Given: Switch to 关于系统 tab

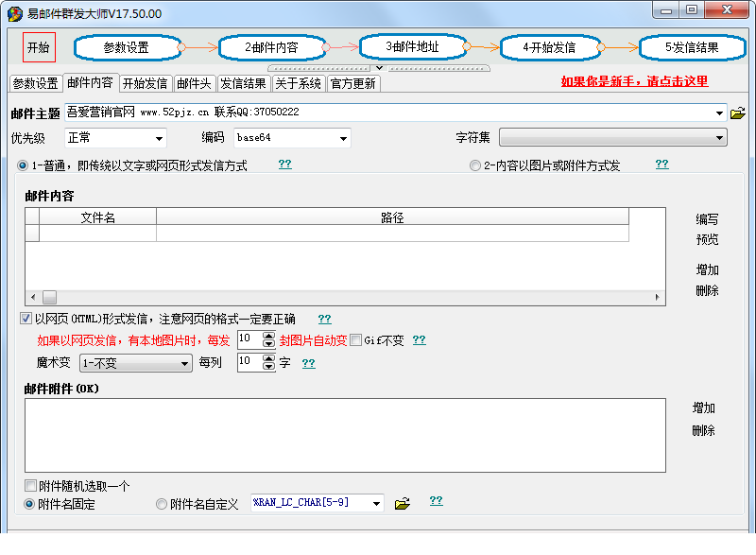Looking at the screenshot, I should point(298,83).
